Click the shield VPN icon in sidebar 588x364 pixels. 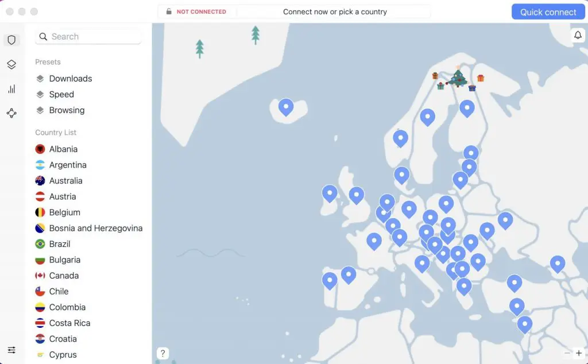(x=11, y=40)
